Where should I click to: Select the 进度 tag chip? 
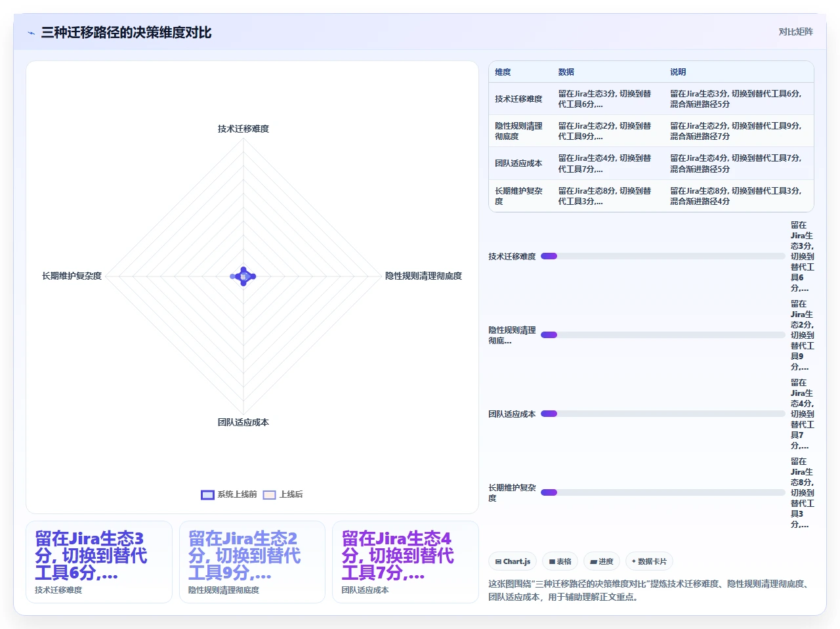click(x=601, y=561)
